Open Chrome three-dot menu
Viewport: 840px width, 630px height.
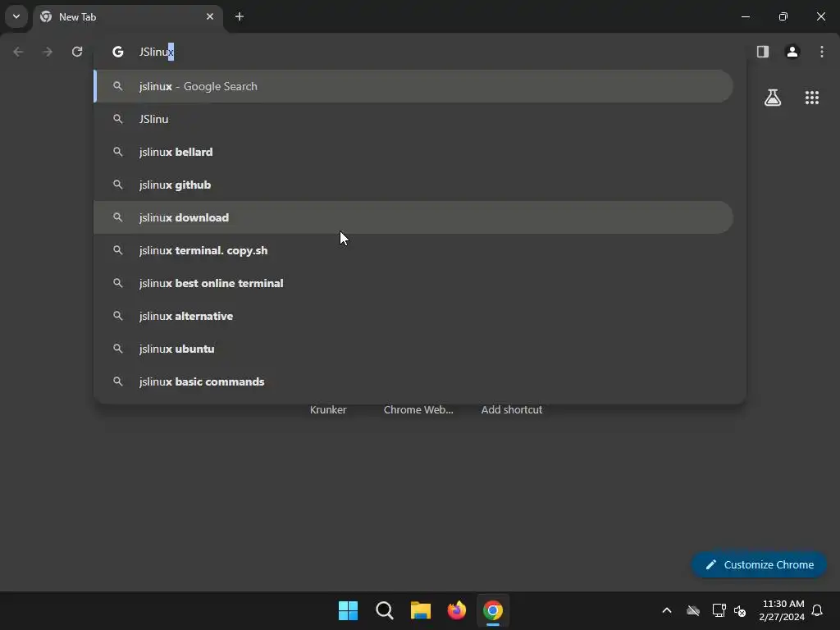tap(822, 52)
